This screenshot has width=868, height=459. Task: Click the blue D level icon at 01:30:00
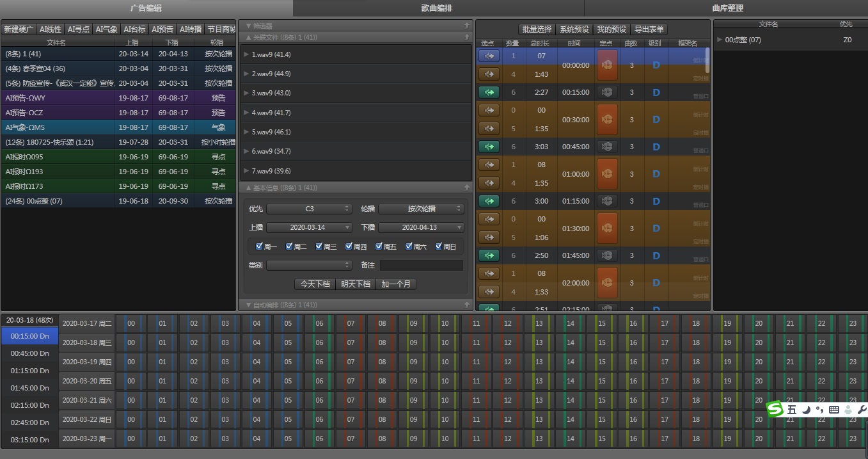(x=656, y=229)
